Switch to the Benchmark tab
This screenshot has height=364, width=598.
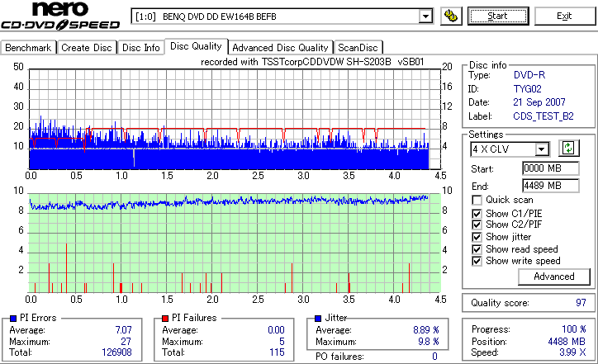28,48
